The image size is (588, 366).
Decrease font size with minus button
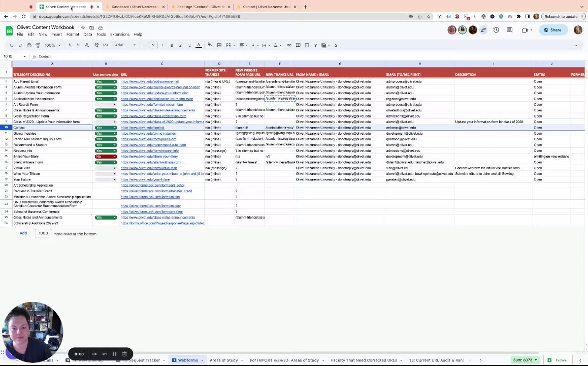(x=144, y=45)
